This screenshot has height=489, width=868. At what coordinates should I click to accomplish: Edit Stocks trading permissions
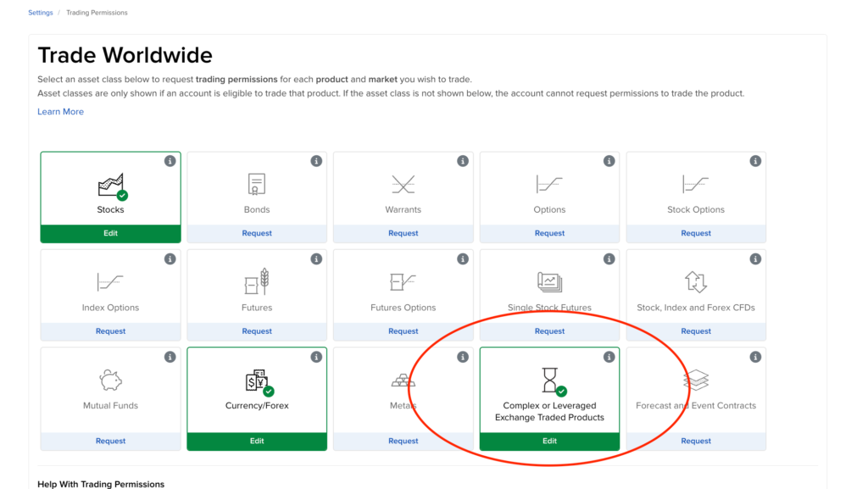pos(110,233)
